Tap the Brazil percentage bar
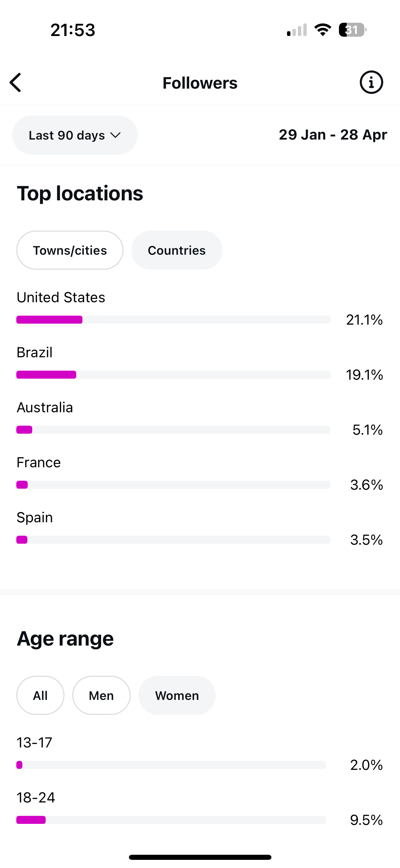Viewport: 400px width, 868px height. (x=173, y=375)
